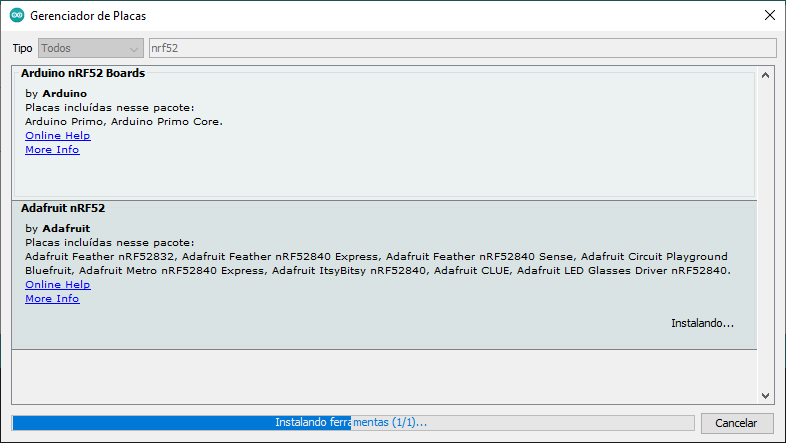Select the Arduino nRF52 Boards heading

pos(83,73)
